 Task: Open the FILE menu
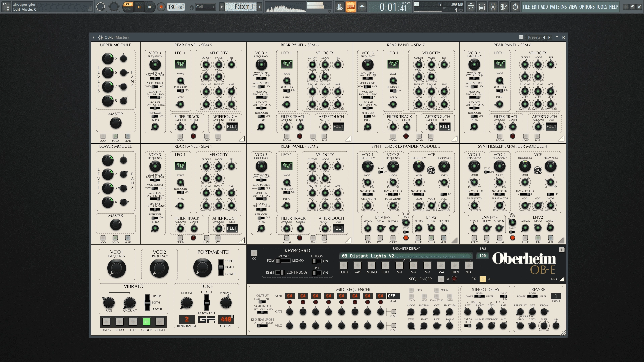[526, 7]
